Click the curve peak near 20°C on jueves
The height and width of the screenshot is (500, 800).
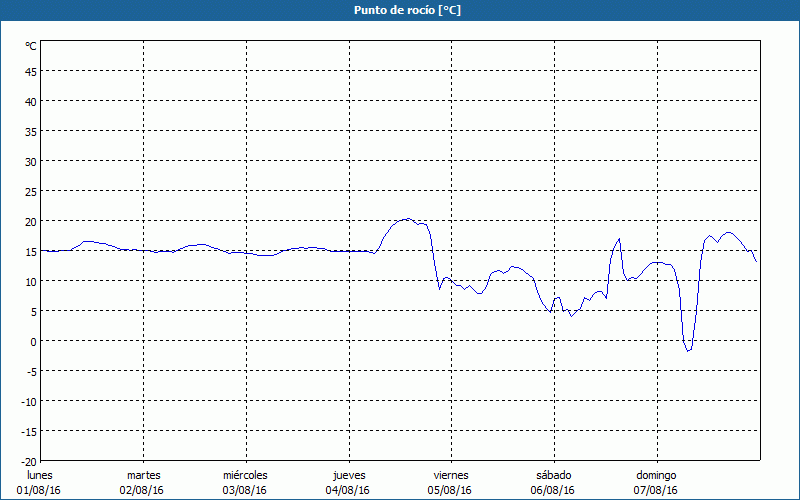(407, 219)
